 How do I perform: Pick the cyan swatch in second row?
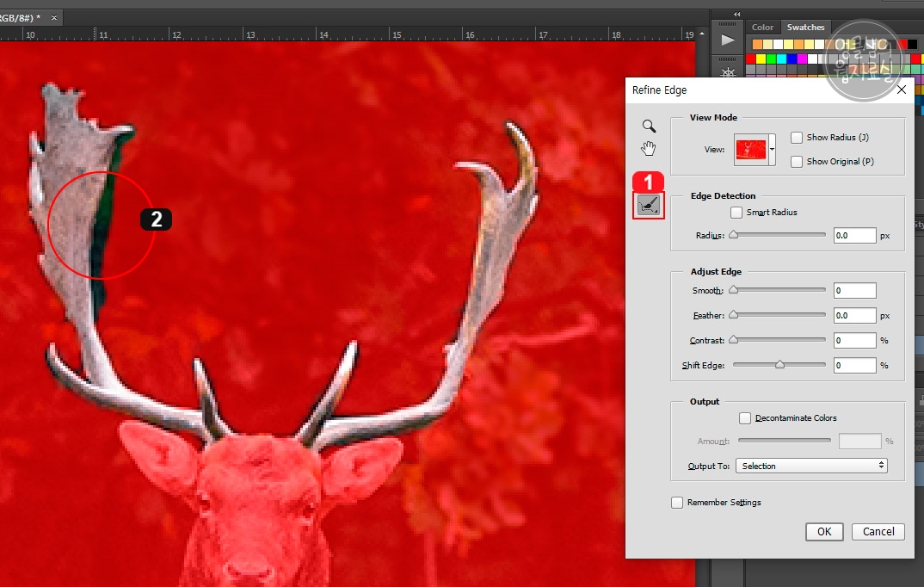[781, 59]
